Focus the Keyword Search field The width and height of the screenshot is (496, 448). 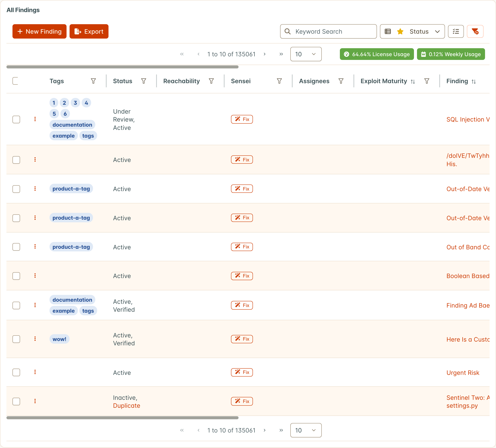click(328, 31)
